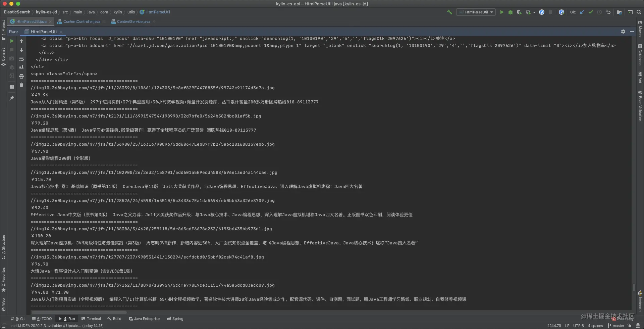
Task: Close the ContentService.java editor tab
Action: [x=154, y=21]
